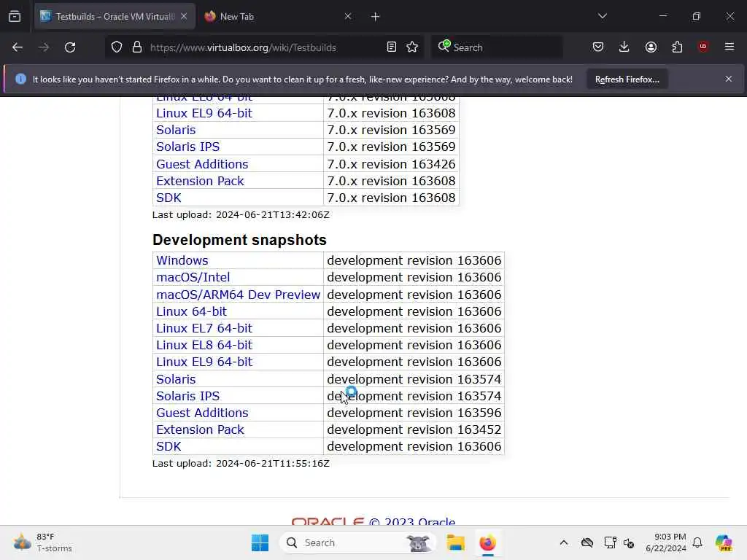Open Solaris IPS 7.0.x testbuild link
Screen dimensions: 747x560
(187, 147)
